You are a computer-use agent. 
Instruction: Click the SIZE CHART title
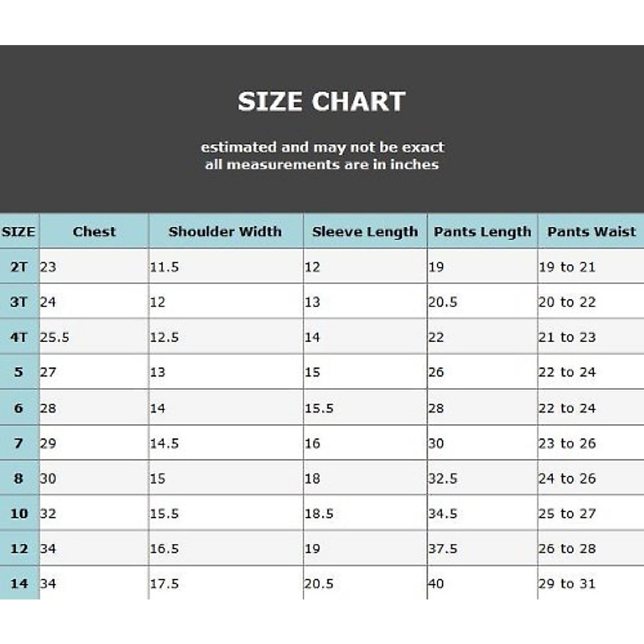(x=321, y=101)
